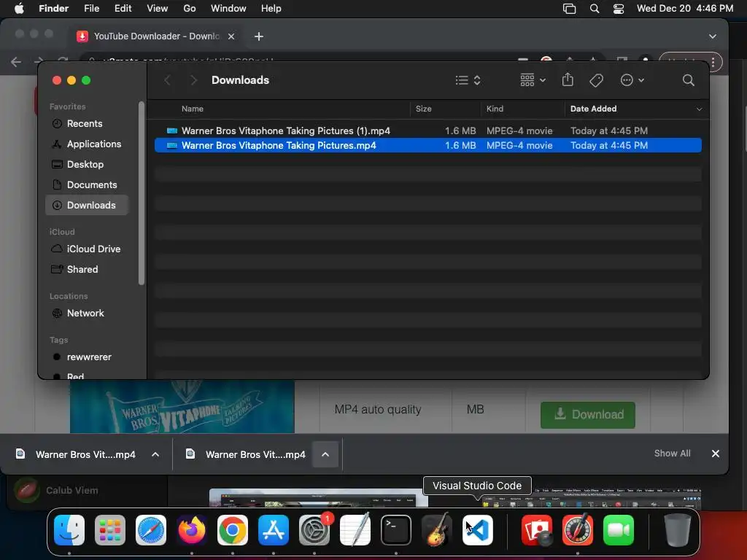Close the Chrome downloads bar
The height and width of the screenshot is (560, 747).
pos(715,454)
